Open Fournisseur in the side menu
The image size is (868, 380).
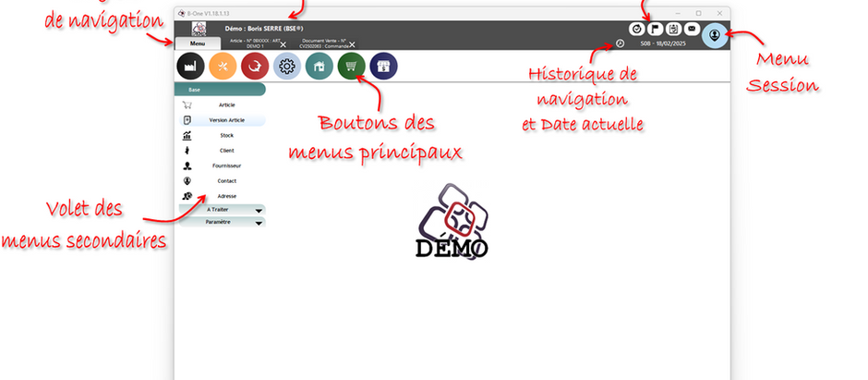[223, 165]
